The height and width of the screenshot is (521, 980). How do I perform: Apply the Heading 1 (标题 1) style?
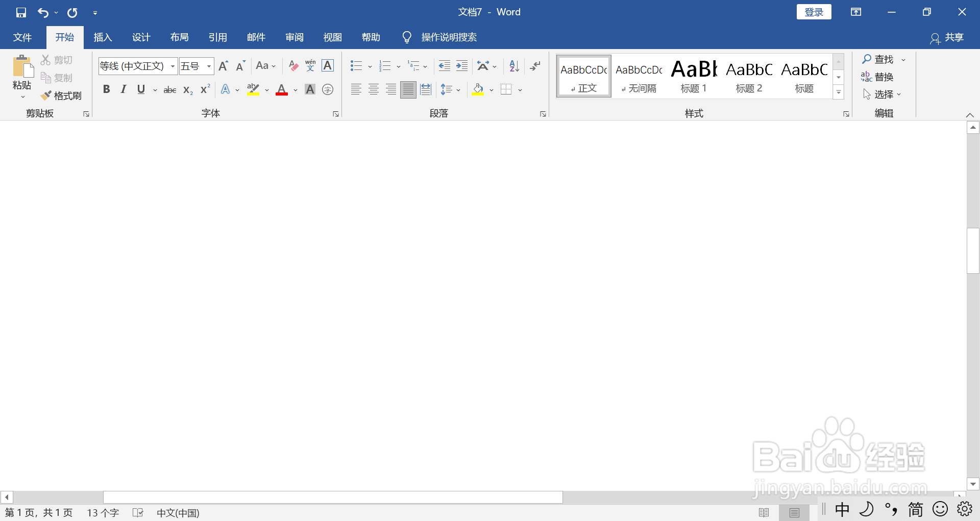point(694,76)
